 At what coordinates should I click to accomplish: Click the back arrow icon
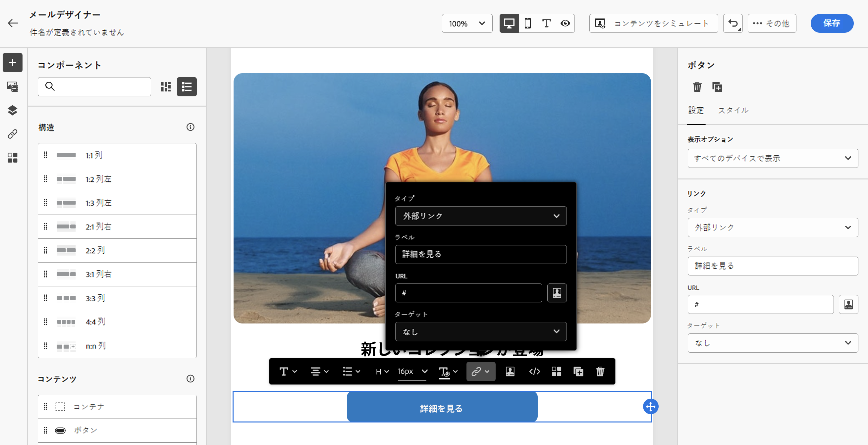tap(13, 23)
